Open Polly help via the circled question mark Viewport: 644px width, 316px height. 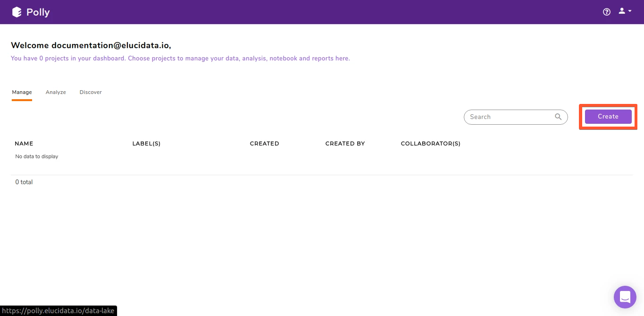[606, 11]
